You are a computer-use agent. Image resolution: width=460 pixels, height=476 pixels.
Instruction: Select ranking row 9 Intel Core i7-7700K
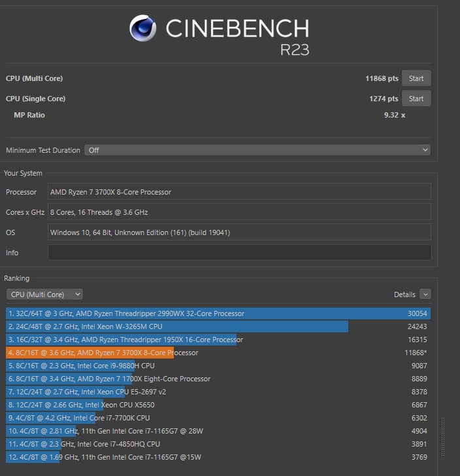click(218, 418)
